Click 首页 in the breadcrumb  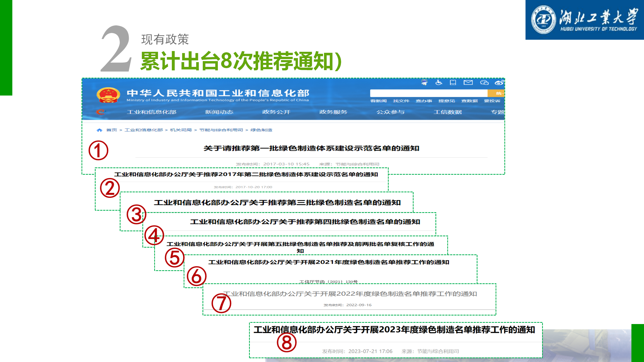click(112, 130)
